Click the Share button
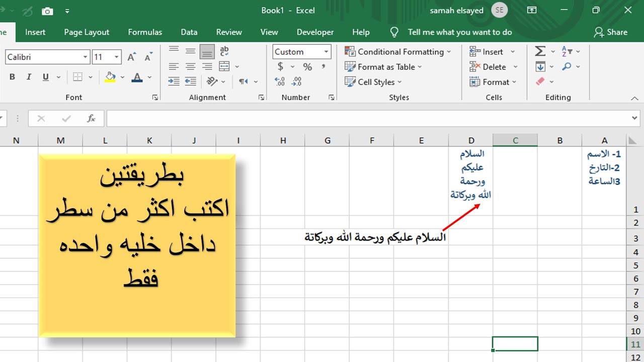644x362 pixels. tap(611, 32)
